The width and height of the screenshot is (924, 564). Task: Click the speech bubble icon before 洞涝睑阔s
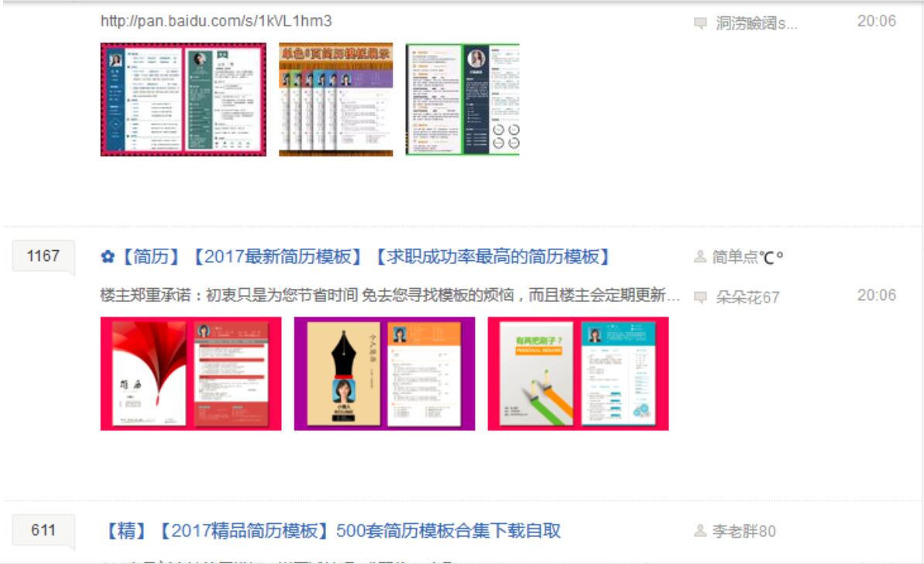tap(700, 23)
